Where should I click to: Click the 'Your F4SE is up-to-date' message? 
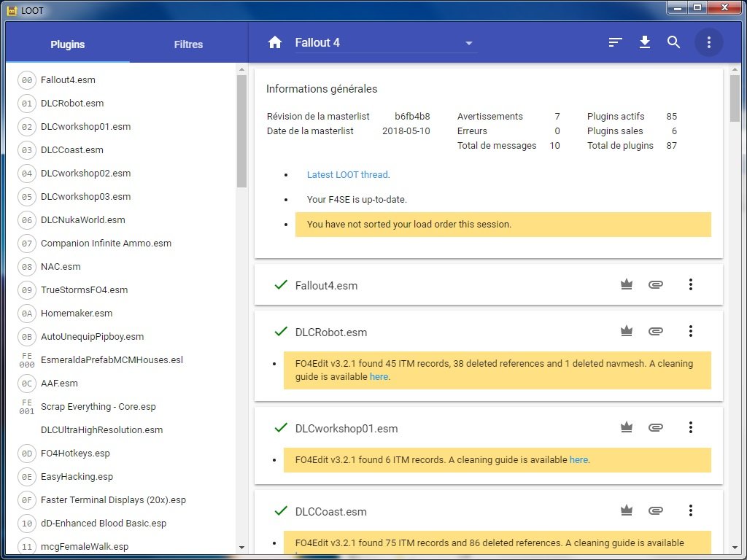pyautogui.click(x=357, y=200)
